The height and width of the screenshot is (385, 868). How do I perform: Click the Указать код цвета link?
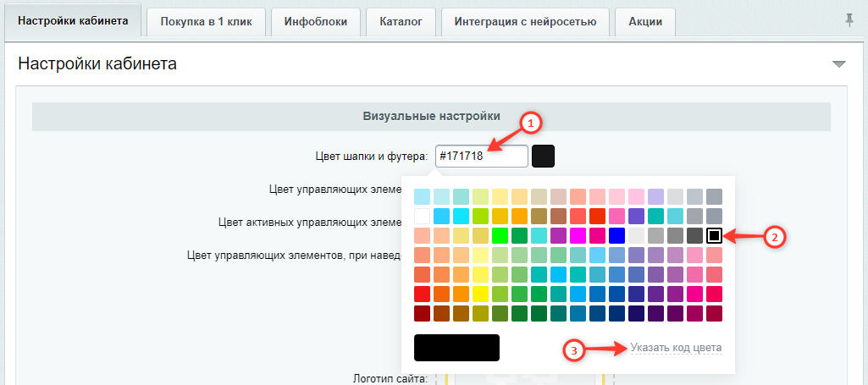(x=676, y=348)
